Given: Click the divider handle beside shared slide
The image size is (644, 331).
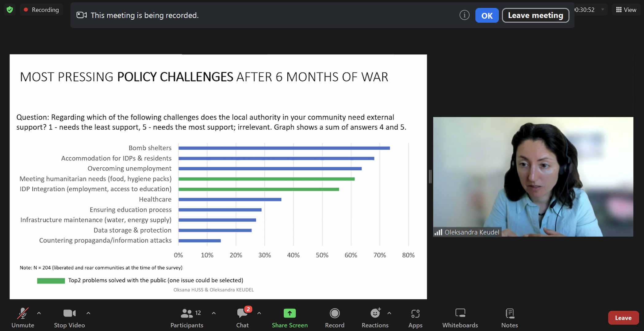Looking at the screenshot, I should [430, 177].
